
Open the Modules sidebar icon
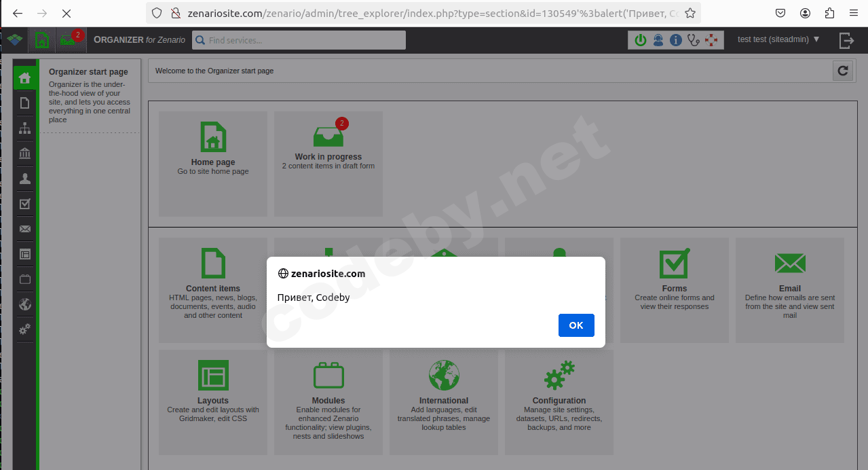point(25,279)
